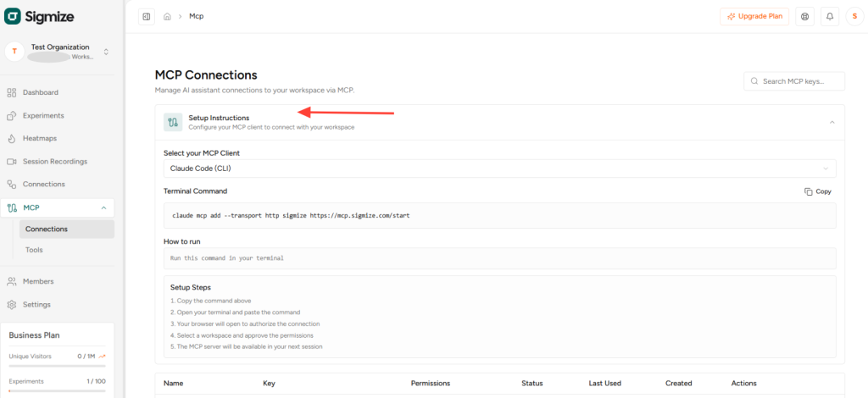Click step '1. Copy the command above'
The height and width of the screenshot is (398, 868).
(x=211, y=301)
